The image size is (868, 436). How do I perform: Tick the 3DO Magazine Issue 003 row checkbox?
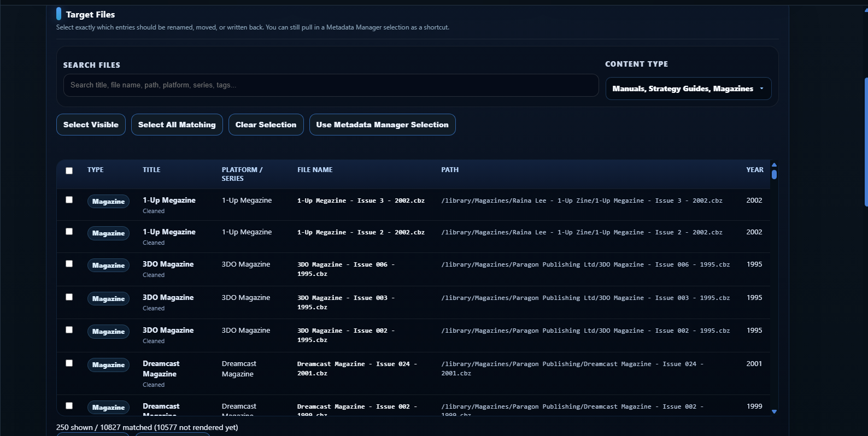69,297
